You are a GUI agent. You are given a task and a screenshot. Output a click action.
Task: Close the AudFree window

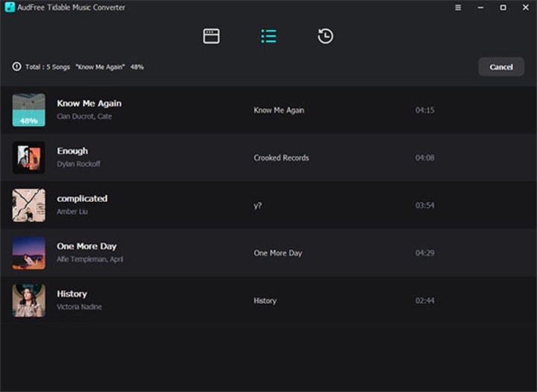point(526,7)
